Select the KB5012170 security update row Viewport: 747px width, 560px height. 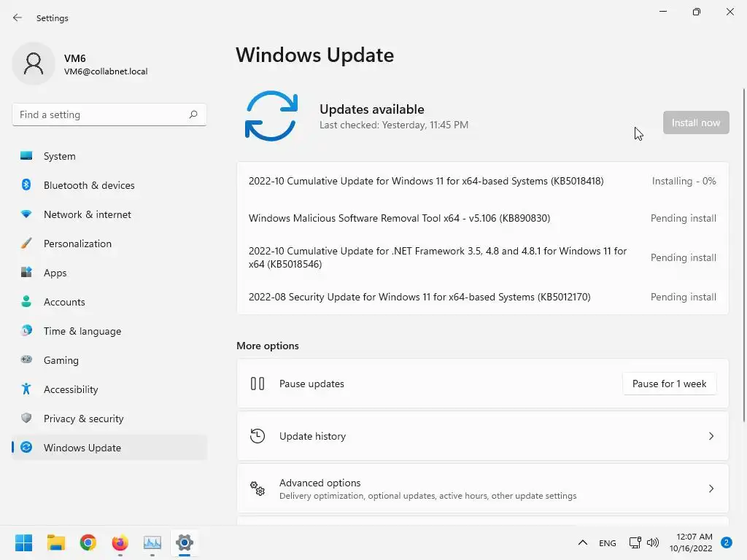click(483, 297)
